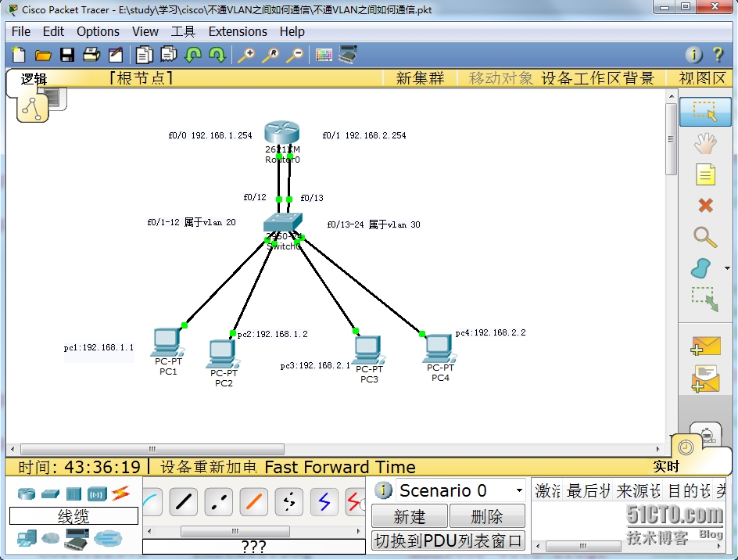Click the Add Simple PDU envelope icon
738x560 pixels.
coord(705,346)
